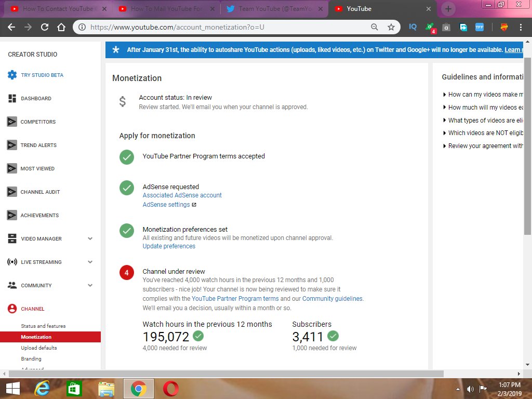The image size is (532, 399).
Task: Open the browser home page icon
Action: coord(61,27)
